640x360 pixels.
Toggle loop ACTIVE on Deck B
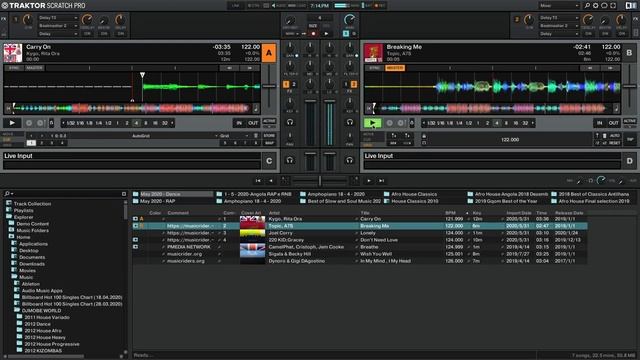629,121
